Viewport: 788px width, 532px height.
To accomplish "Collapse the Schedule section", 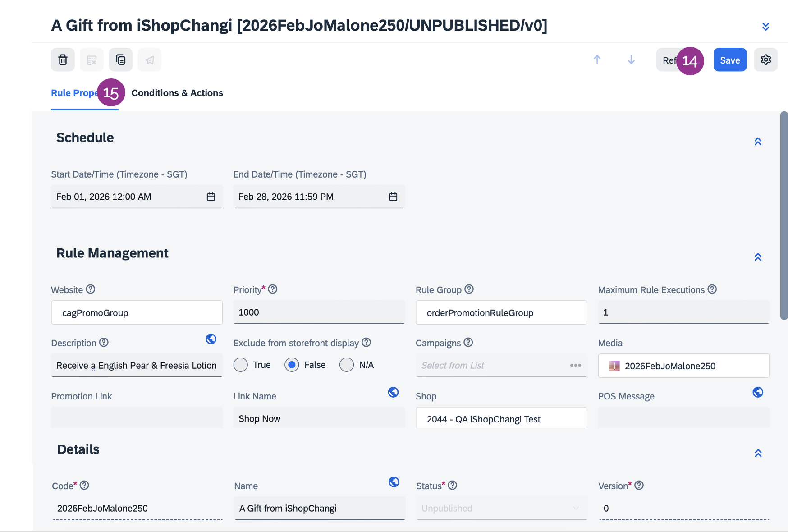I will 758,142.
